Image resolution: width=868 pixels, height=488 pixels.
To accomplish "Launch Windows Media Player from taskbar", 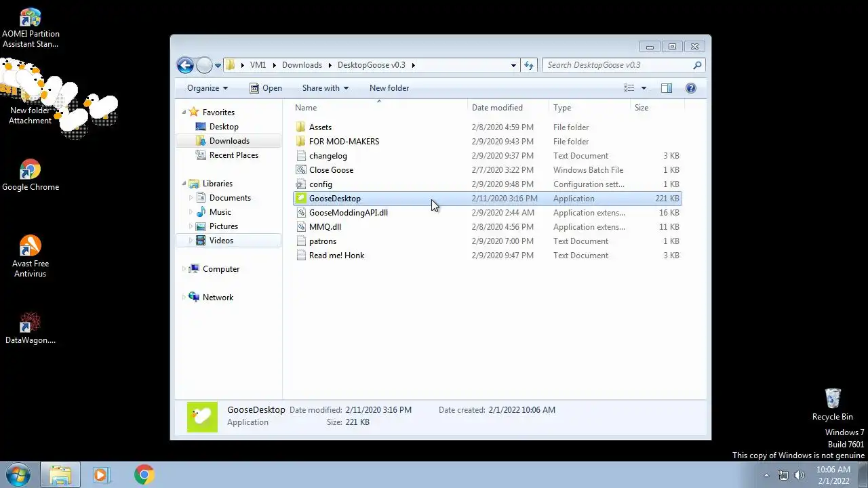I will 101,475.
